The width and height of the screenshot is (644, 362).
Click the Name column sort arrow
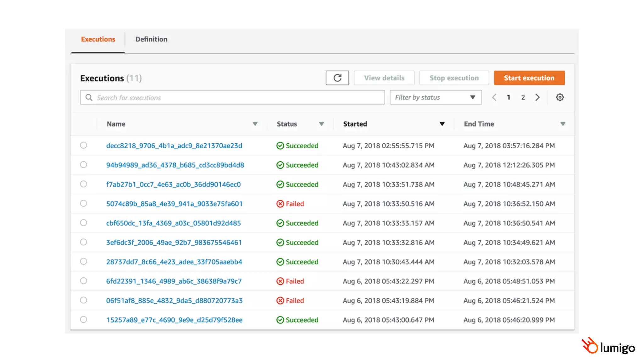coord(255,124)
